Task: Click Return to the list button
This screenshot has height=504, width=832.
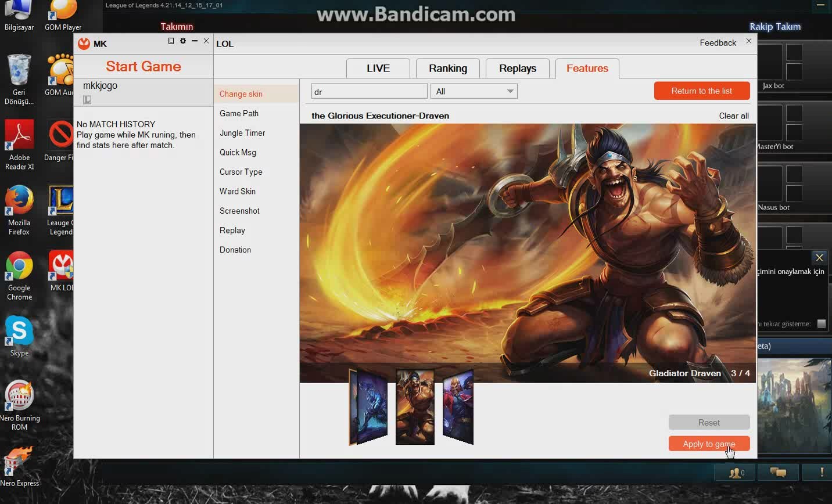Action: 702,91
